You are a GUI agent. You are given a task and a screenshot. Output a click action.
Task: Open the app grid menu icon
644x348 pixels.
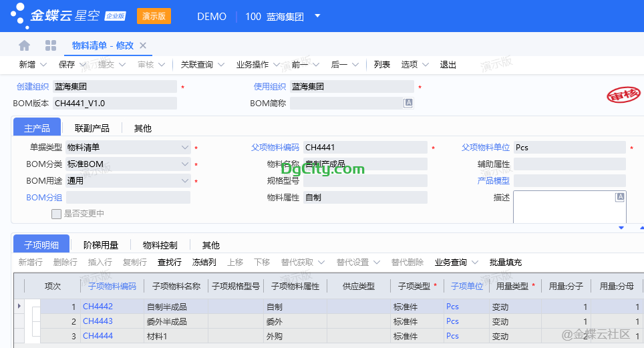(x=51, y=45)
